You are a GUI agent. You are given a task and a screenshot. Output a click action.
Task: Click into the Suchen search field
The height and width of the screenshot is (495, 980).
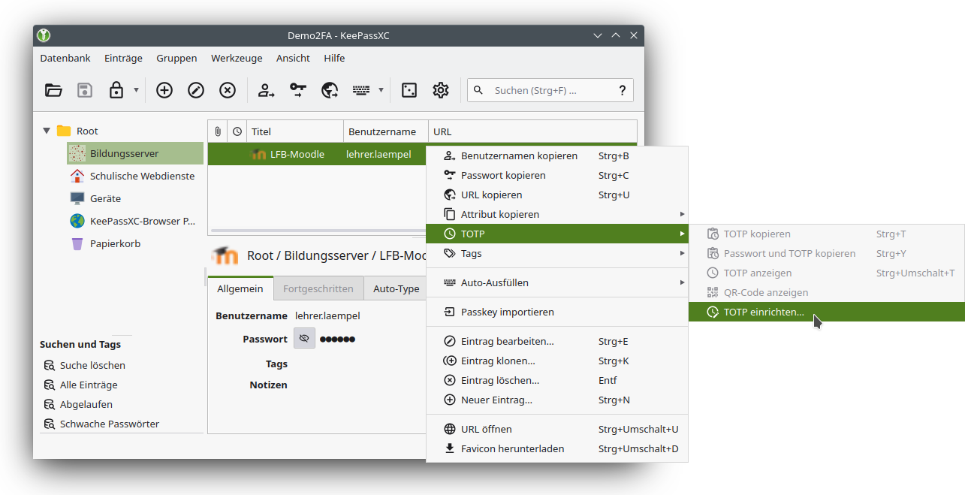point(552,90)
